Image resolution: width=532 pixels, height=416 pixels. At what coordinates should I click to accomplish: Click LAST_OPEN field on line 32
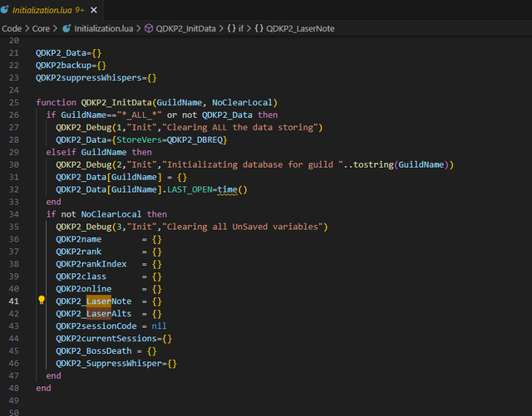coord(190,189)
